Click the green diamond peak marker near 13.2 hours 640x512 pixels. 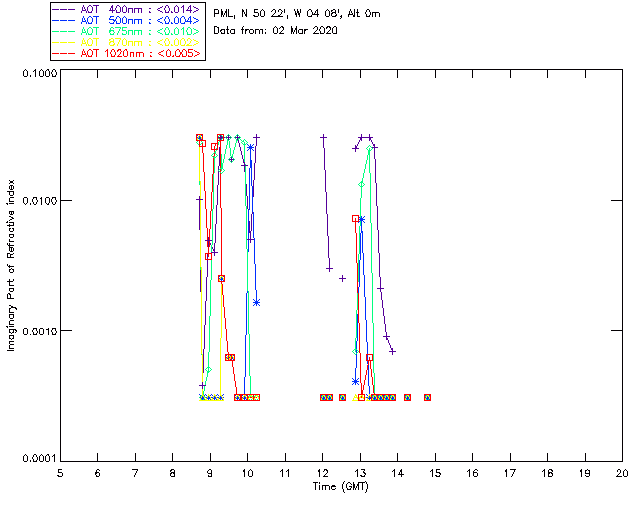point(369,149)
